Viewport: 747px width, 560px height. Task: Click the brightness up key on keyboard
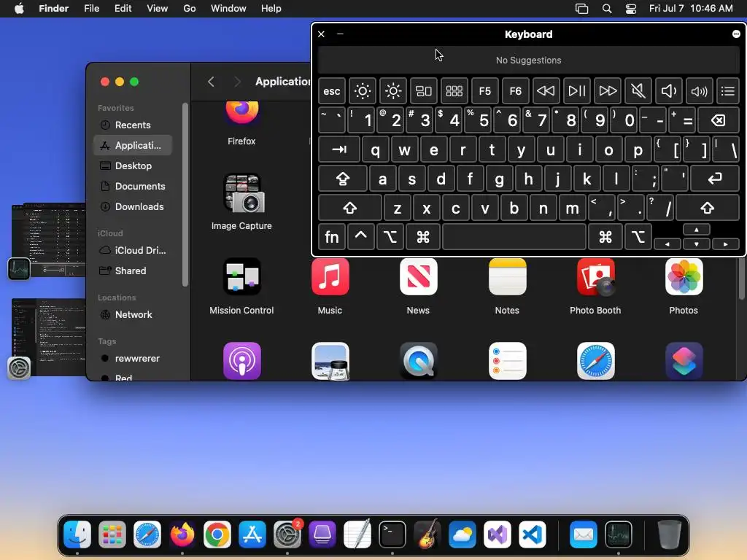tap(393, 91)
